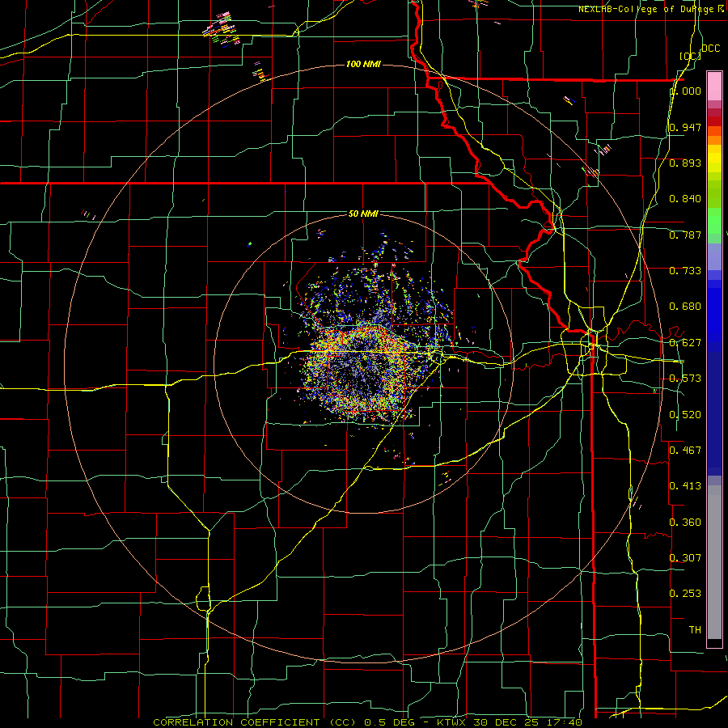
Task: Click the 0.573 scale value
Action: (685, 379)
